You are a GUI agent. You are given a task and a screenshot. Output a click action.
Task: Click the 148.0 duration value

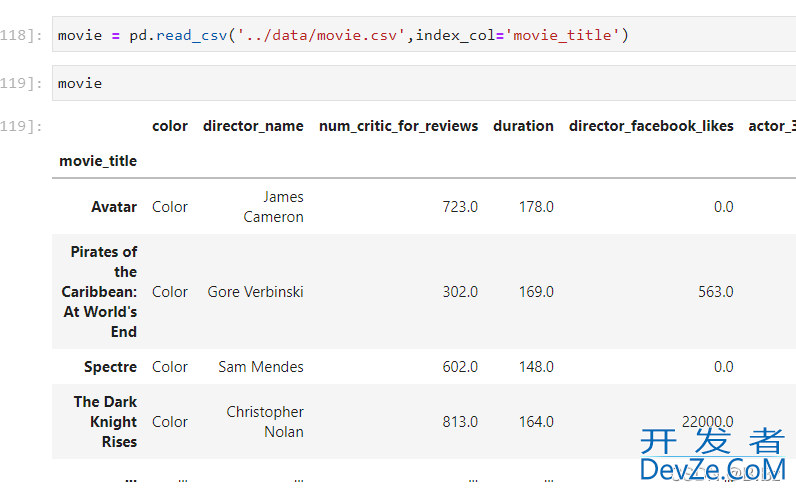(536, 367)
